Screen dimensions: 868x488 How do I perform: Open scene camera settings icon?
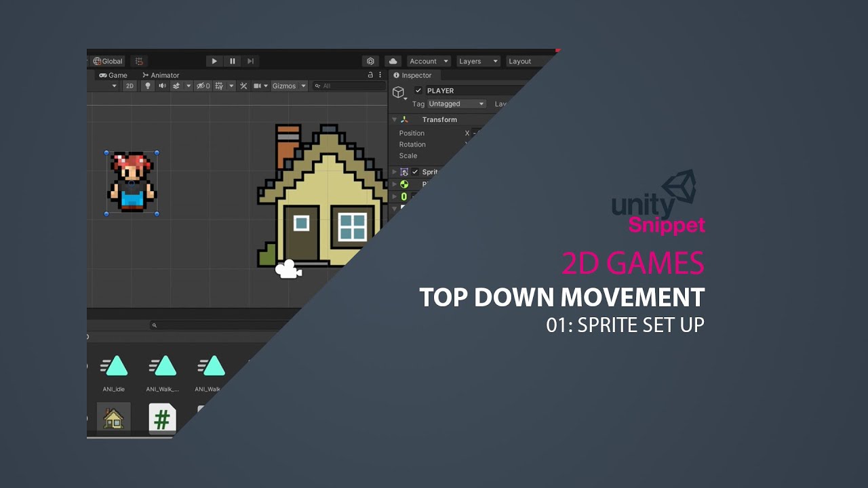[x=257, y=86]
